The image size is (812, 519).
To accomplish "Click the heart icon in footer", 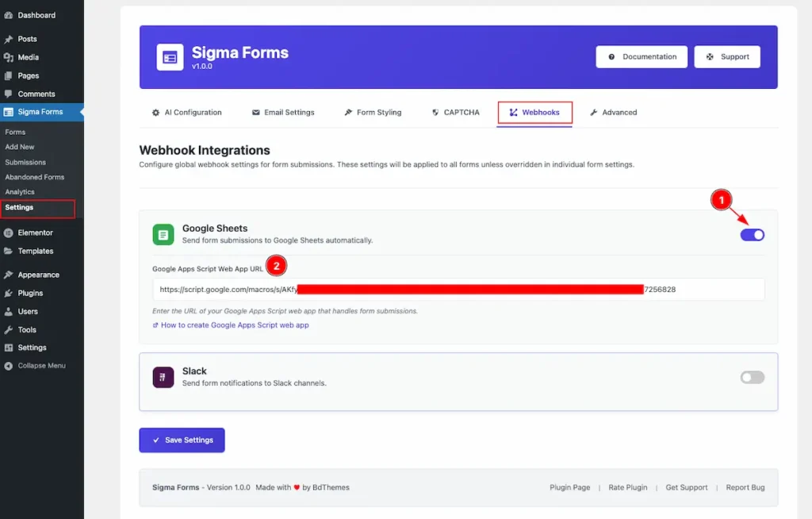I will [x=297, y=487].
